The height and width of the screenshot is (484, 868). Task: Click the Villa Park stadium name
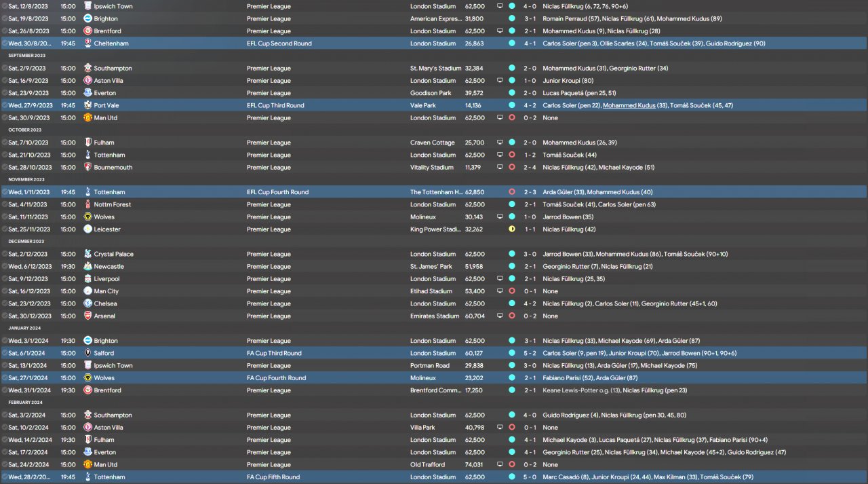coord(422,428)
